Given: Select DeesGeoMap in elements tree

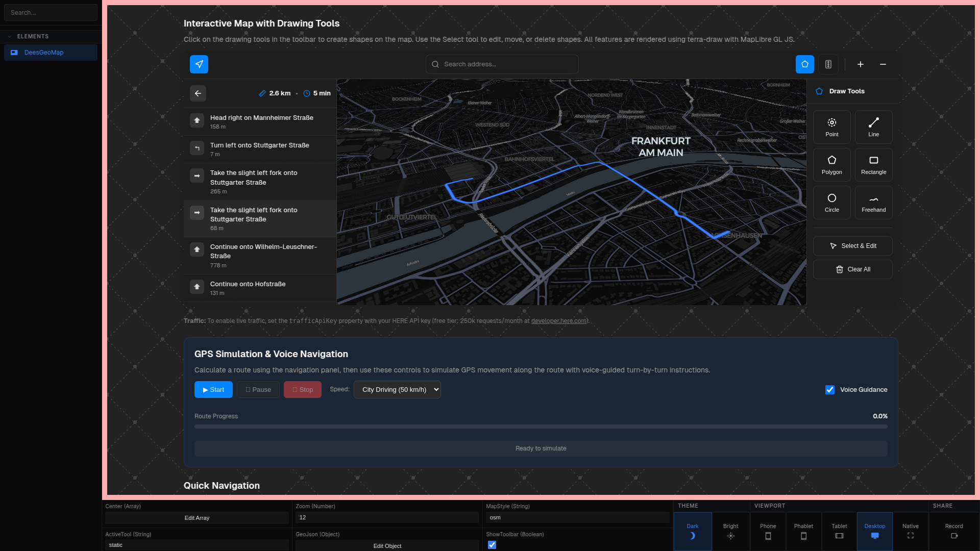Looking at the screenshot, I should tap(44, 53).
